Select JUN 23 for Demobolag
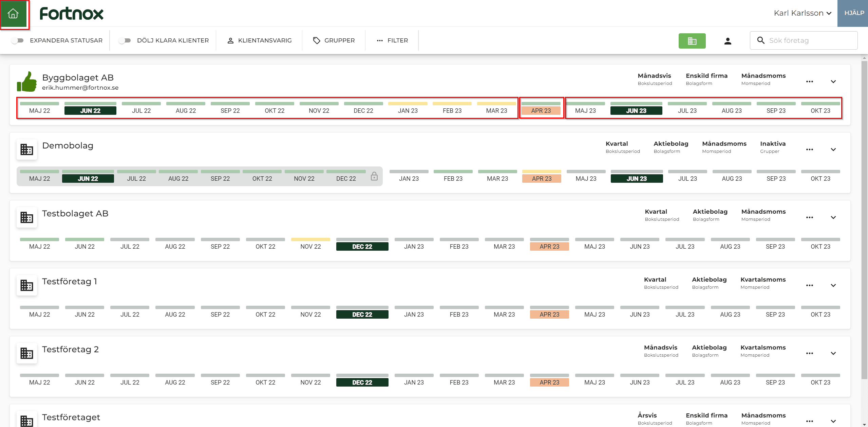This screenshot has height=427, width=868. coord(637,176)
